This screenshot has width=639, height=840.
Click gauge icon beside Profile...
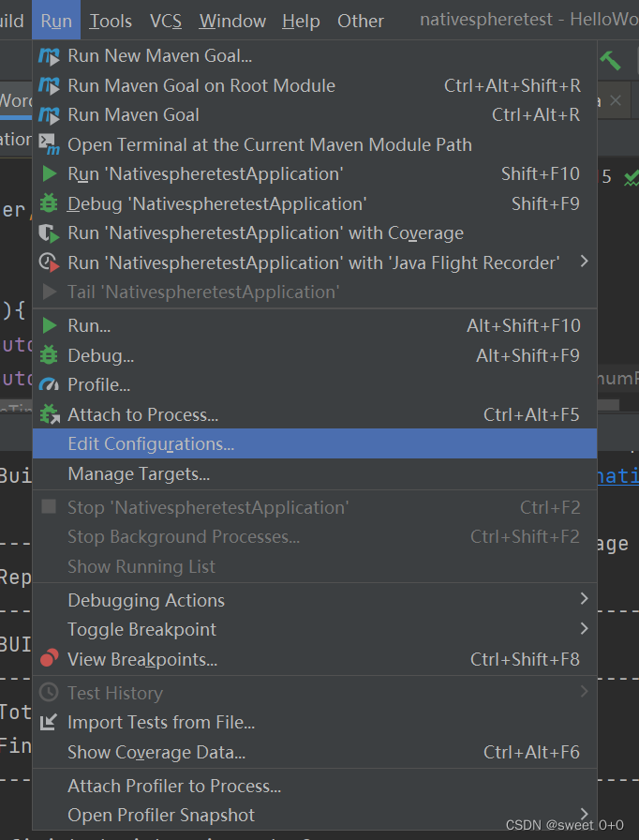[49, 384]
